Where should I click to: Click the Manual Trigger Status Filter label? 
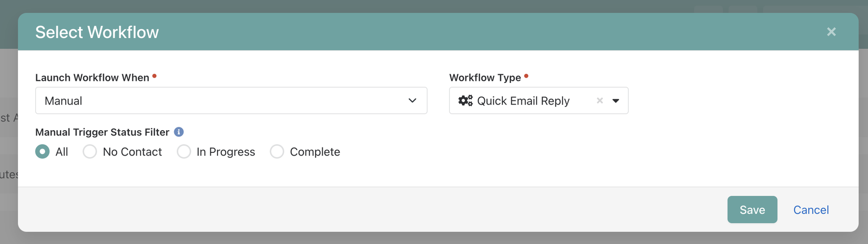pyautogui.click(x=102, y=132)
